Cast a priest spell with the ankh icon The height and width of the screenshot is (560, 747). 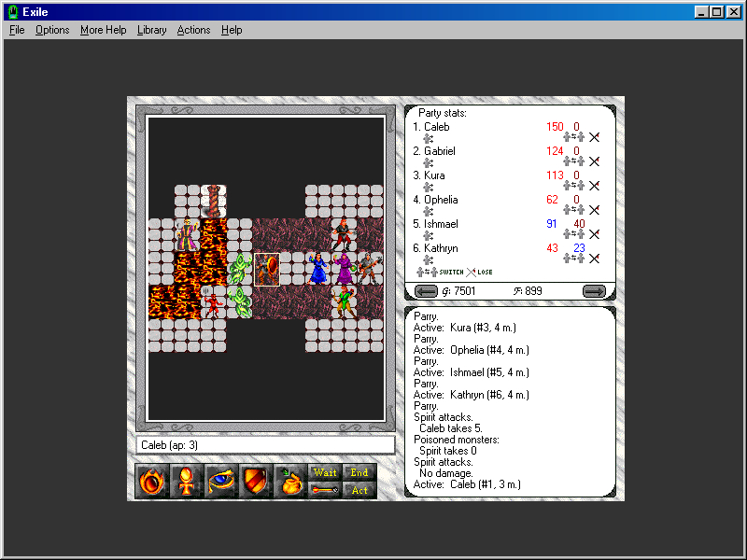point(186,481)
